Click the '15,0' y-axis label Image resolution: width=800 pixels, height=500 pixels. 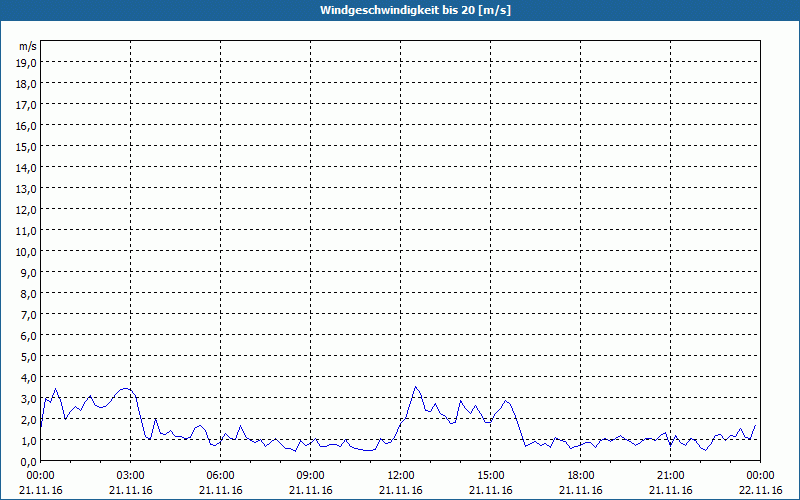[28, 147]
